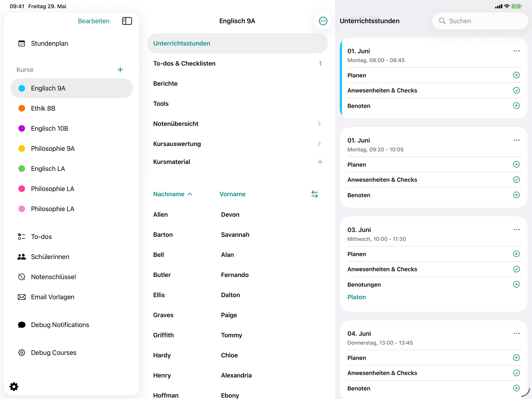Open Philosophie 9A course
The image size is (532, 399).
tap(71, 149)
